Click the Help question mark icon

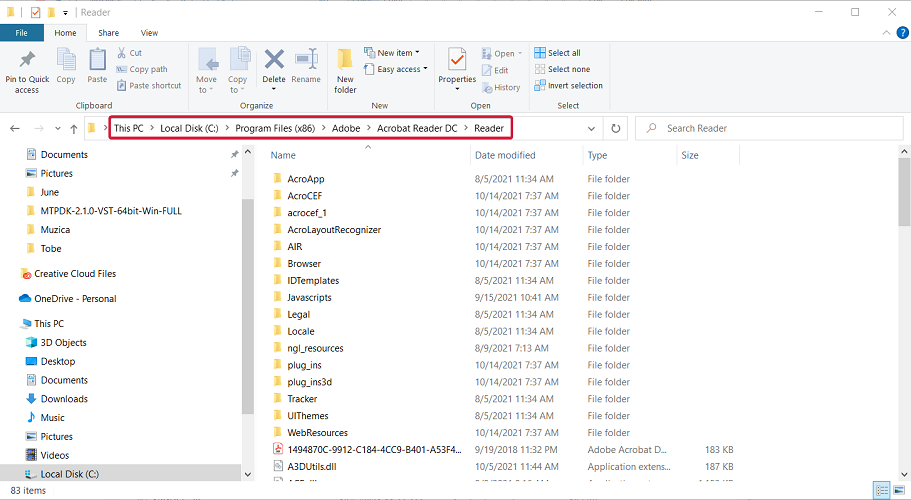click(x=902, y=33)
